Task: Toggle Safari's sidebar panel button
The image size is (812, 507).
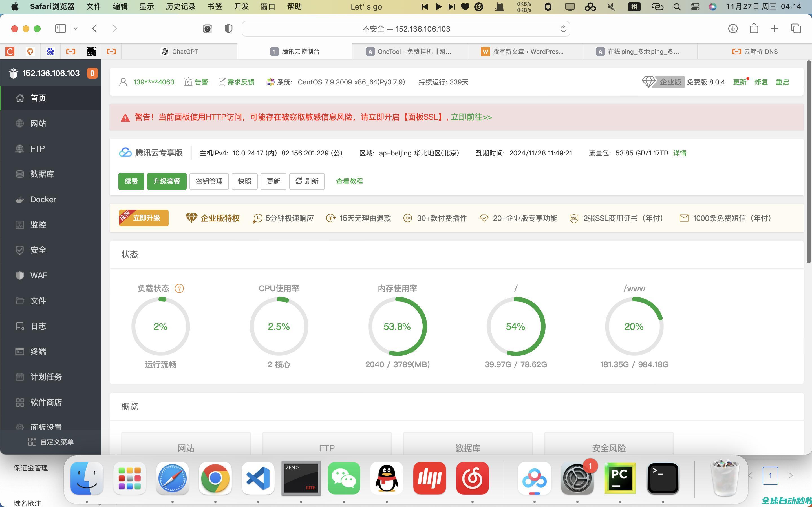Action: point(60,29)
